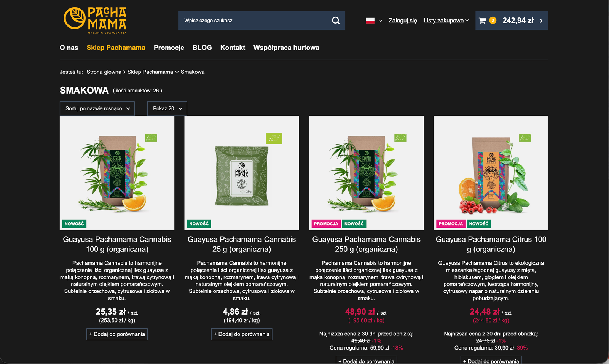Click the Zaloguj się link
609x364 pixels.
coord(403,21)
